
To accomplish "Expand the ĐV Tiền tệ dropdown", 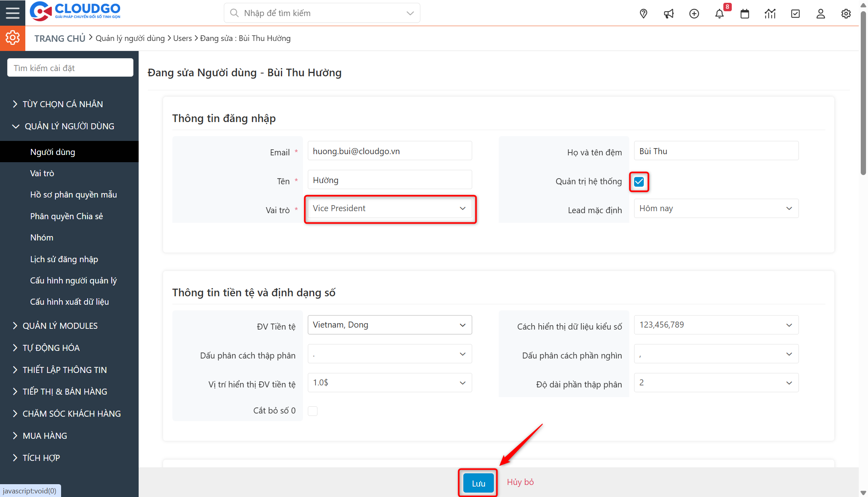I will coord(389,325).
